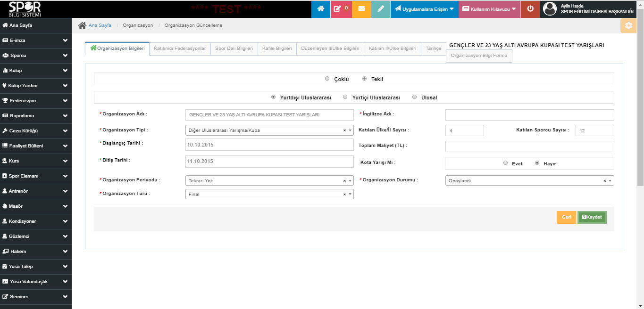Screen dimensions: 644x309
Task: Expand Gözlemci sidebar section
Action: 36,236
